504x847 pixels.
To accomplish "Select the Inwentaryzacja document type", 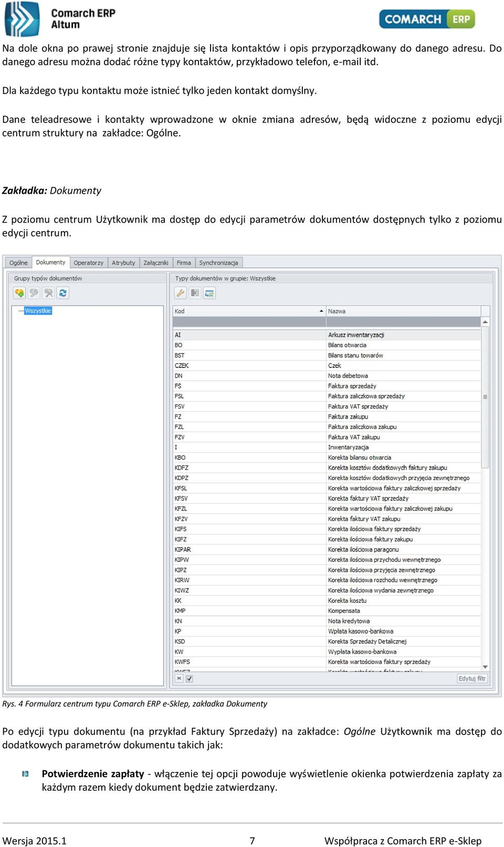I will coord(327,447).
